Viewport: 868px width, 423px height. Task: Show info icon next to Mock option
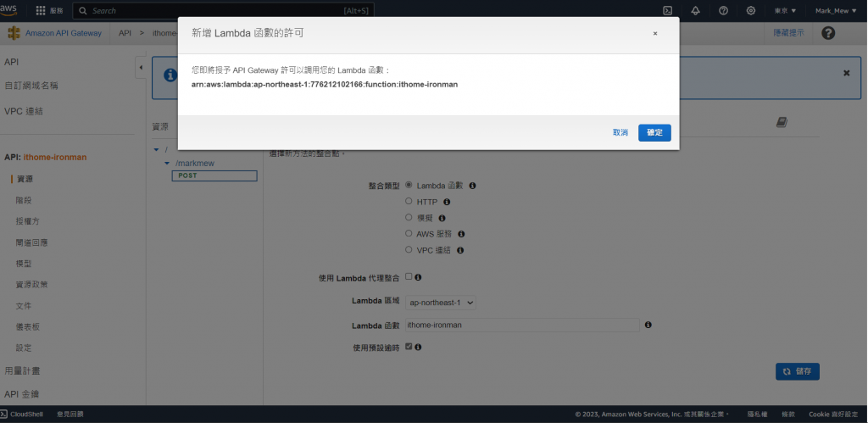click(x=442, y=218)
